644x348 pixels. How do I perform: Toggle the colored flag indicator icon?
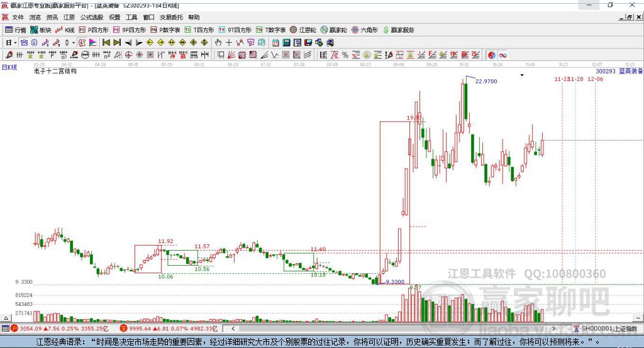coord(93,43)
